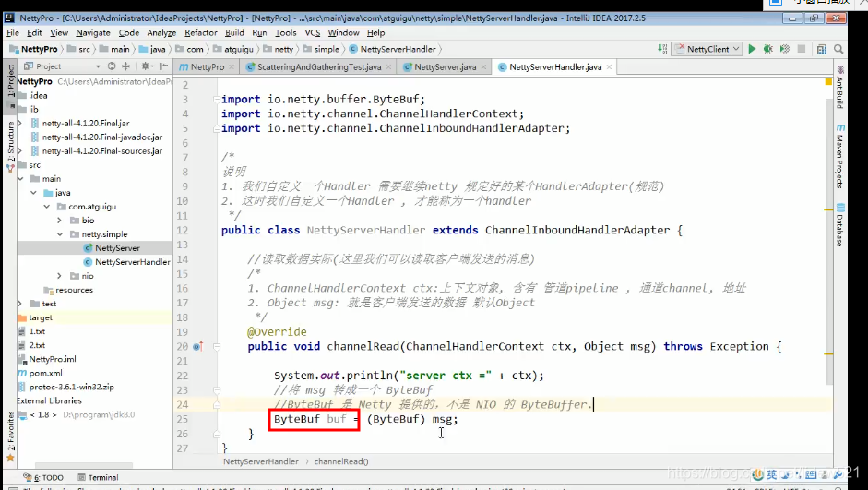Hide the Project tool window
Image resolution: width=868 pixels, height=490 pixels.
163,66
